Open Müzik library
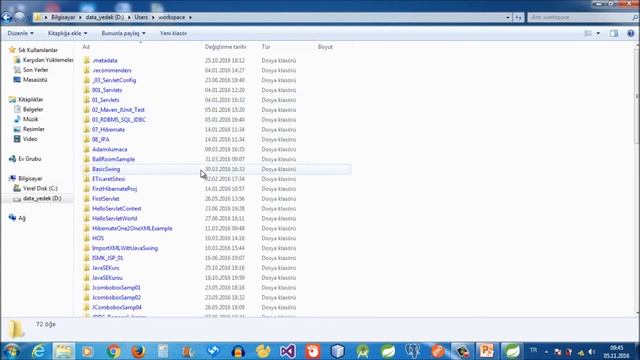This screenshot has width=640, height=360. tap(30, 119)
